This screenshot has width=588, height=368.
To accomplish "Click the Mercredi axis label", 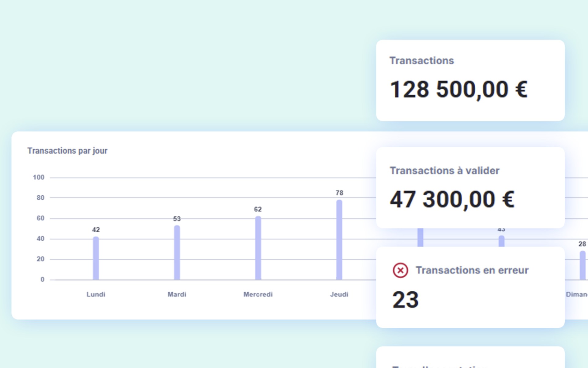I will (x=258, y=294).
